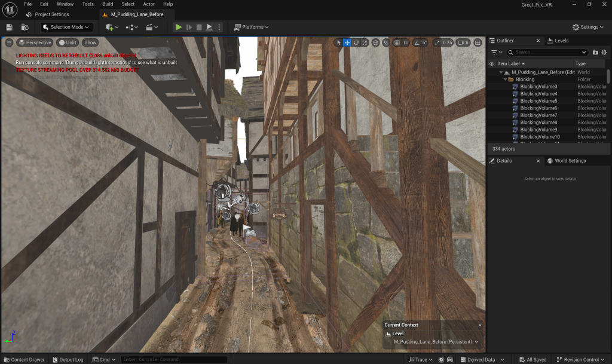Screen dimensions: 612x364
Task: Open the Window menu
Action: click(65, 4)
